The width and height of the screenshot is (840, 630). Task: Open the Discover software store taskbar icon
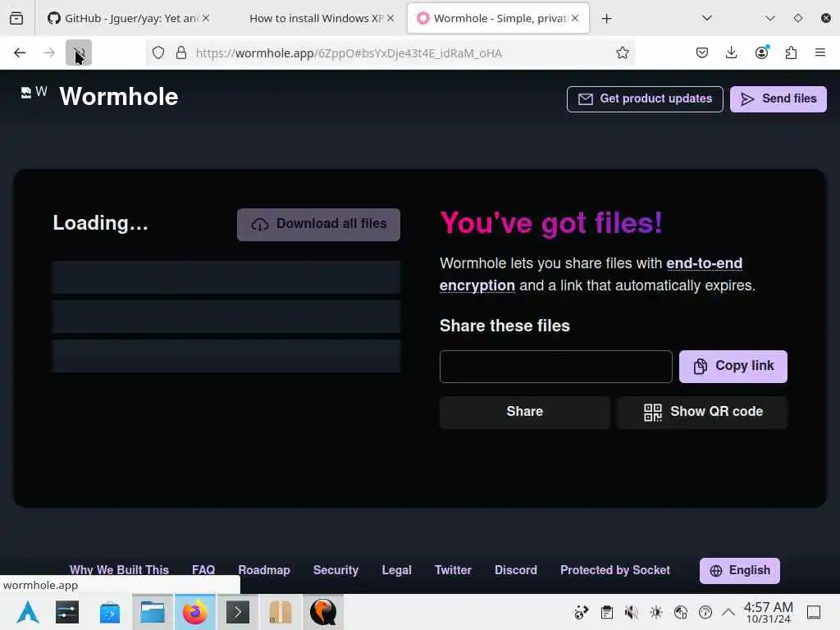pyautogui.click(x=110, y=612)
